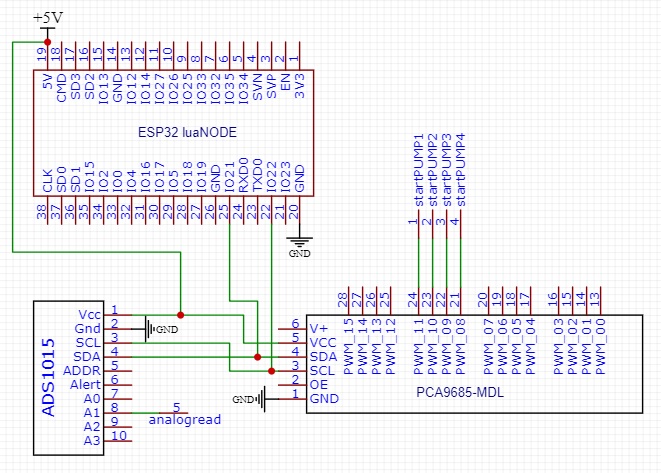
Task: Select the SDA pin label on PCA9685
Action: pyautogui.click(x=323, y=357)
